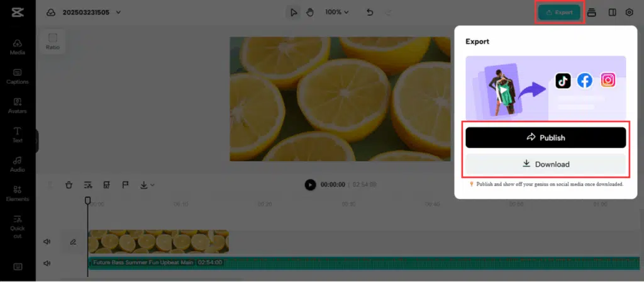The height and width of the screenshot is (282, 644).
Task: Open the Media panel in sidebar
Action: [x=18, y=47]
